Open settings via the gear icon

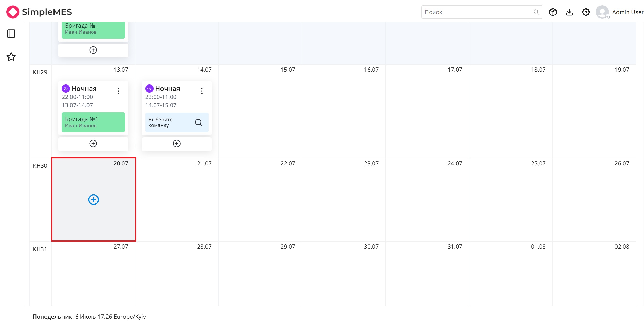point(586,12)
